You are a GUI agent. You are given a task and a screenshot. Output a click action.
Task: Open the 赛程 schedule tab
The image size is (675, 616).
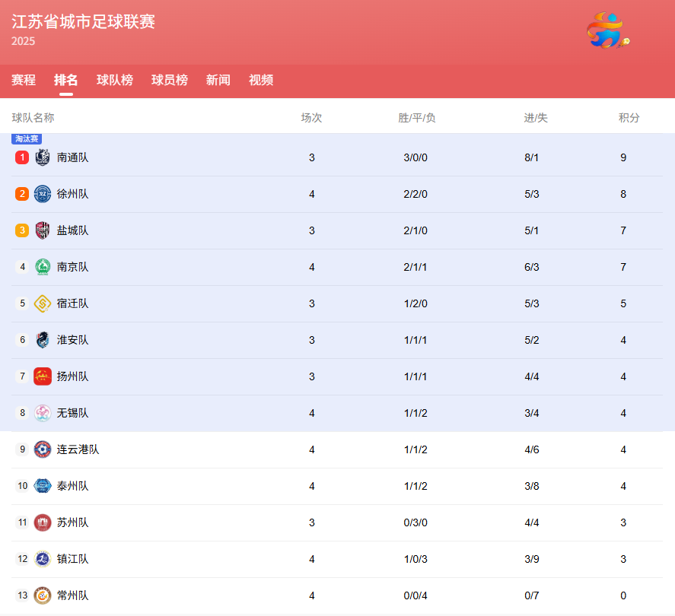pos(24,80)
